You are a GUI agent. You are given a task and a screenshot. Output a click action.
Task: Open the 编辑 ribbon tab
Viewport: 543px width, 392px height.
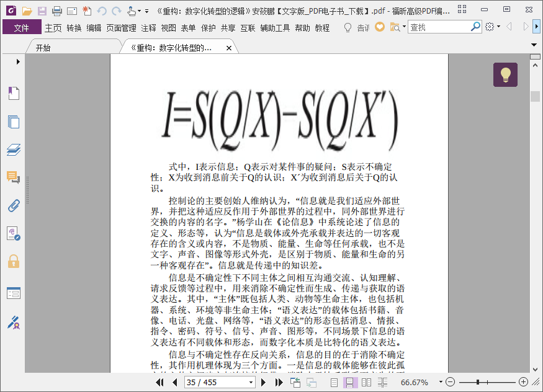click(94, 28)
